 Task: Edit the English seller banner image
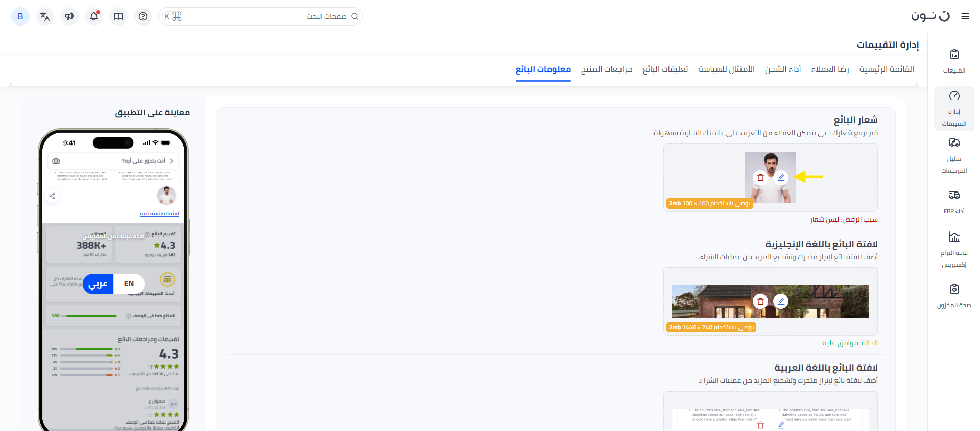pos(781,301)
